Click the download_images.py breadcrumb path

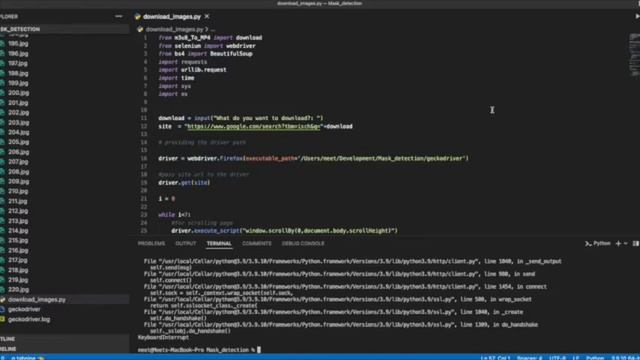coord(174,29)
